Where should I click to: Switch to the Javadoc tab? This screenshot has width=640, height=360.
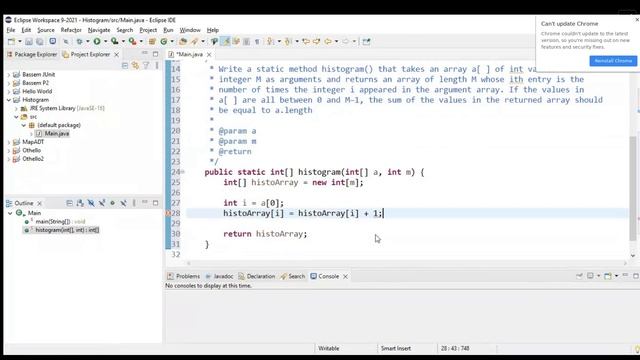click(219, 276)
